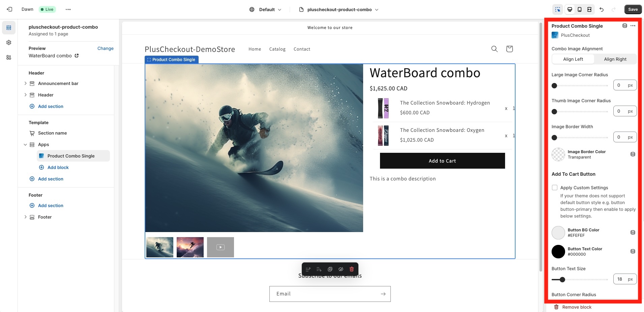Open the theme settings gear icon
The height and width of the screenshot is (312, 644).
pos(9,42)
